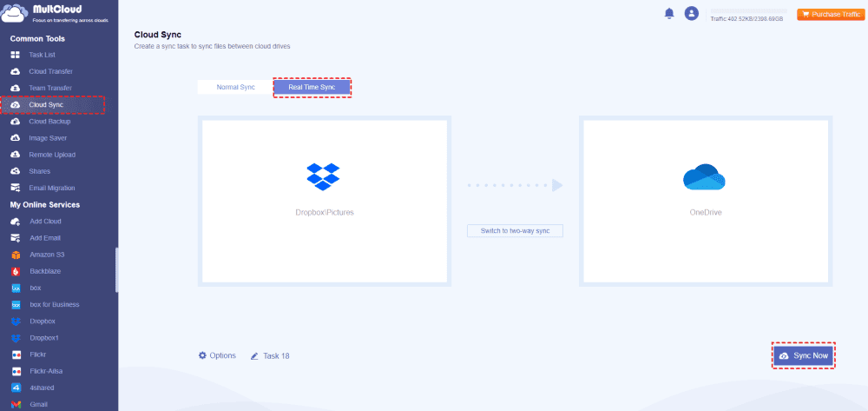Click the Email Migration label
This screenshot has height=411, width=868.
pos(52,188)
